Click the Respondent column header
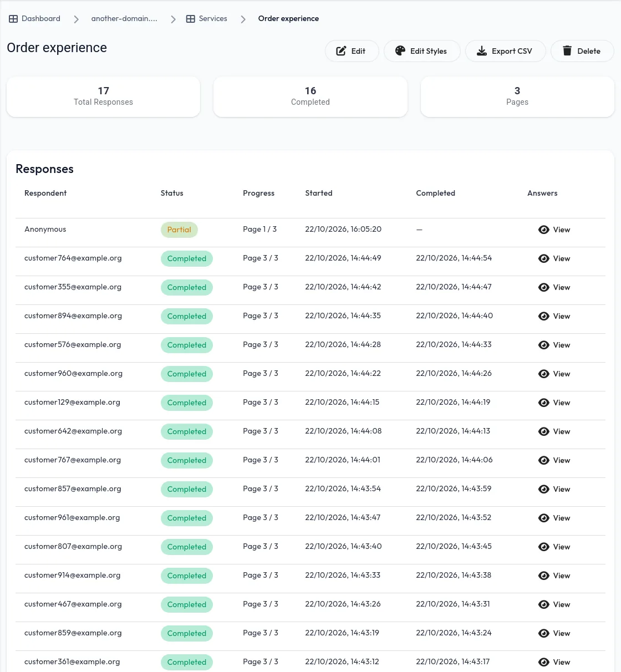 45,193
